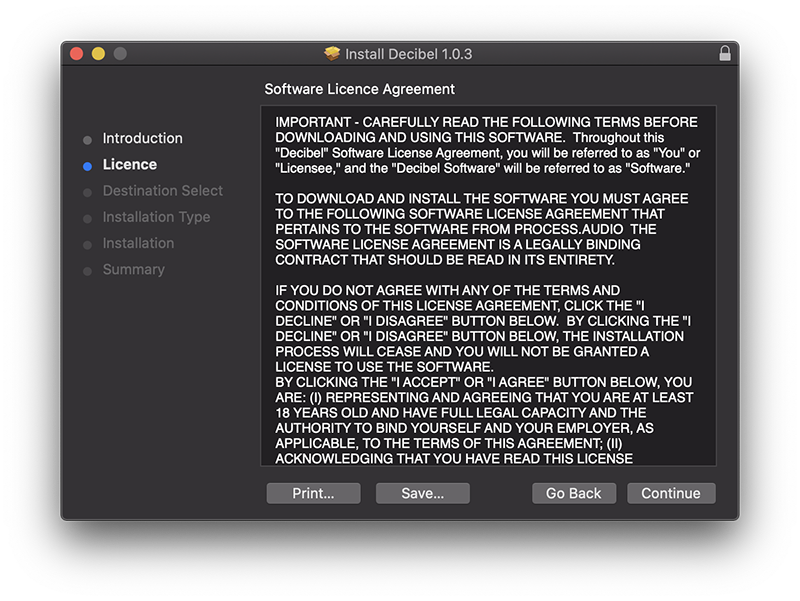Click the Software Licence Agreement heading
The image size is (800, 601).
pyautogui.click(x=359, y=89)
